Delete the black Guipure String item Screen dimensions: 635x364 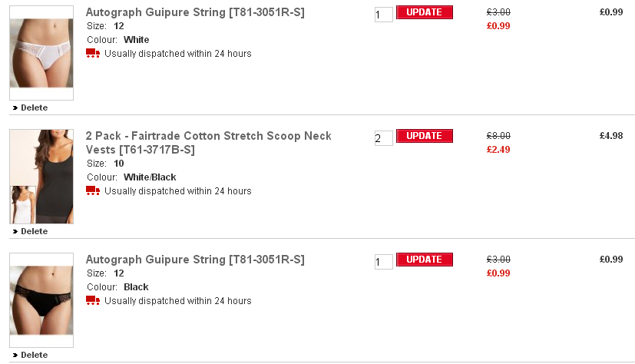point(33,355)
